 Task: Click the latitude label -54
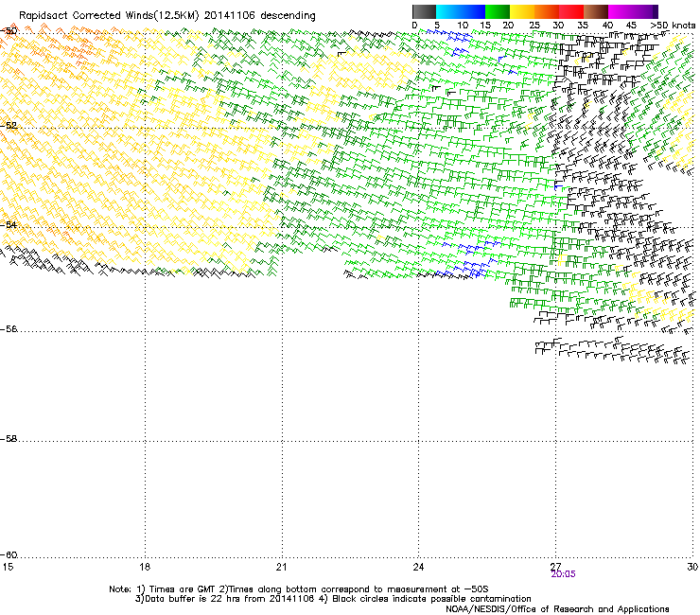[x=9, y=225]
